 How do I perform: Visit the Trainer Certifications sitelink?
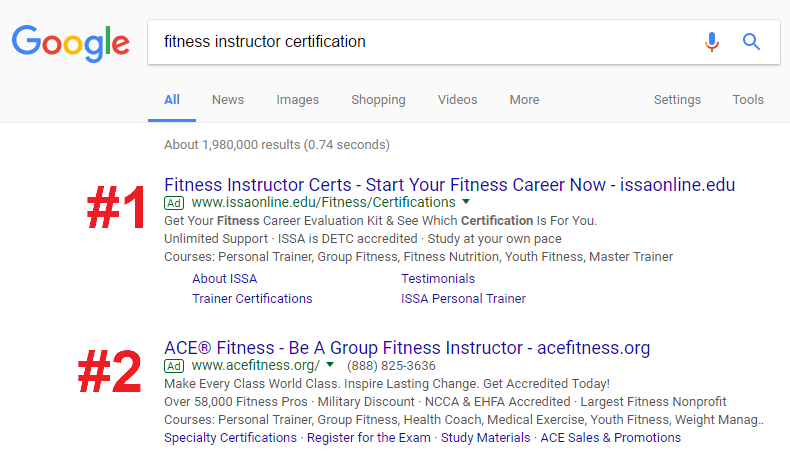tap(252, 299)
